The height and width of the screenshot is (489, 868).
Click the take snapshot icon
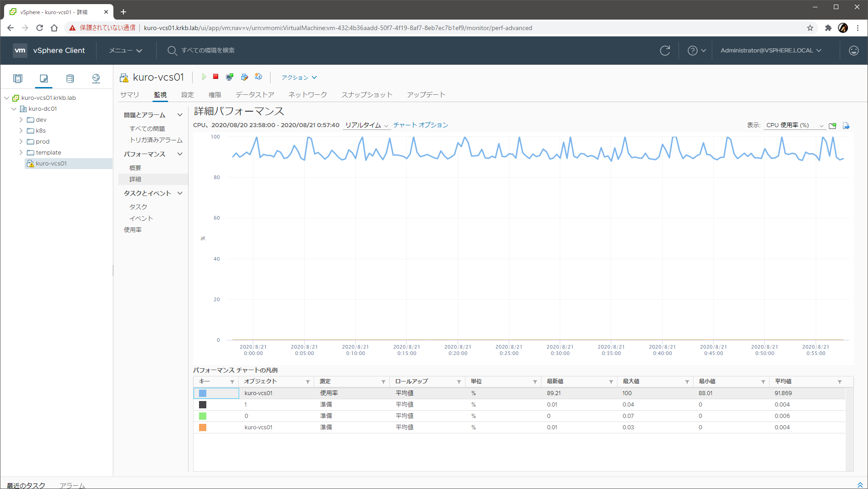click(259, 77)
